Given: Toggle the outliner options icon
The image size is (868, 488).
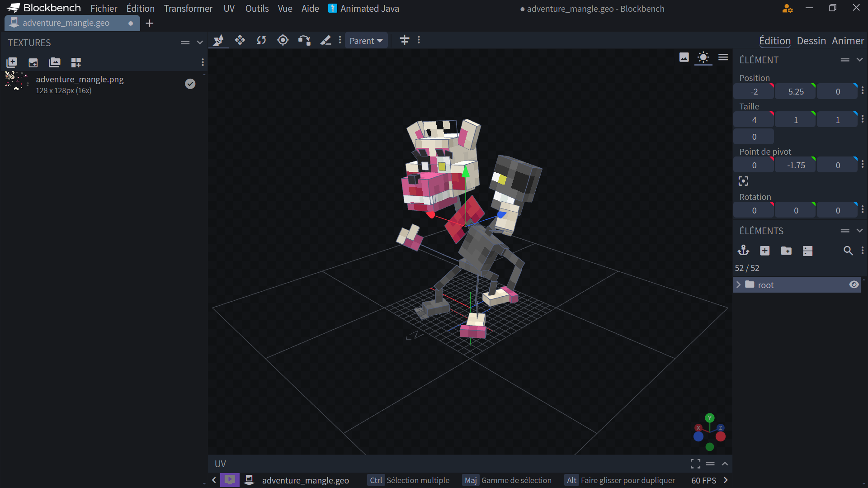Looking at the screenshot, I should point(808,251).
